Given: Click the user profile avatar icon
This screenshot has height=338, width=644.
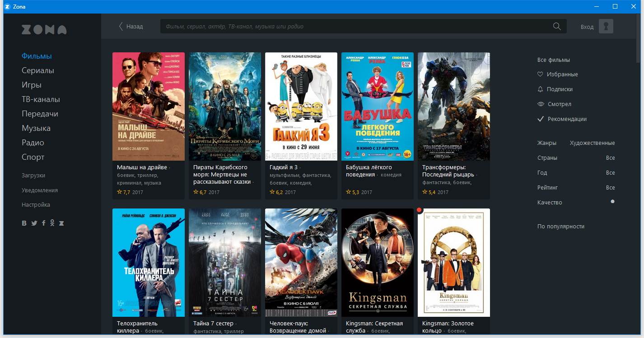Looking at the screenshot, I should click(x=606, y=26).
